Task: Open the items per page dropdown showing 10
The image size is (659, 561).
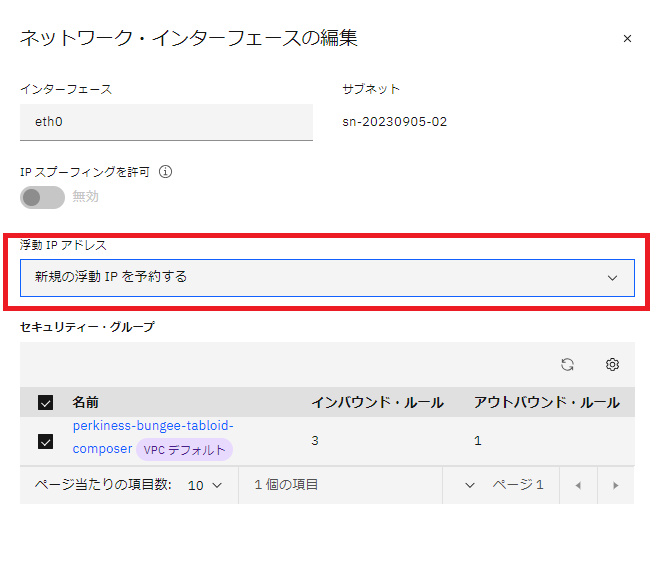Action: tap(205, 485)
